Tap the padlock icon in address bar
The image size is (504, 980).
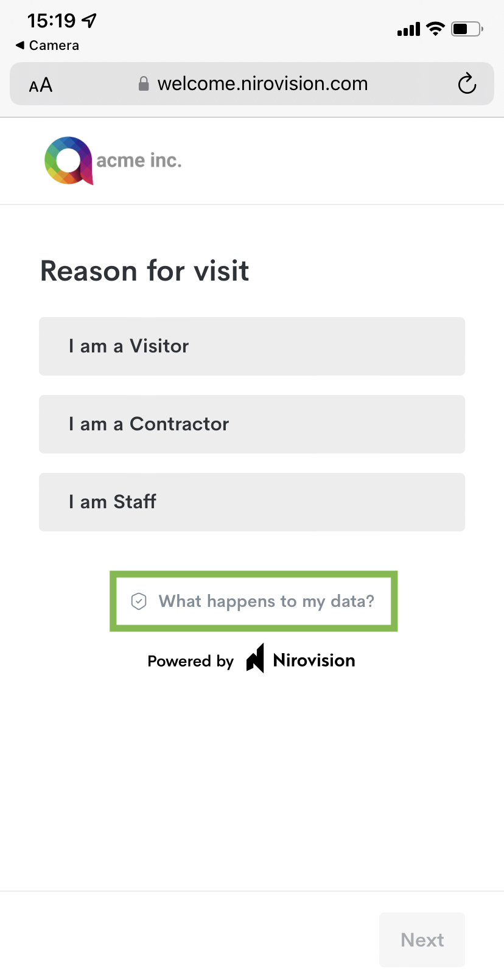tap(144, 83)
